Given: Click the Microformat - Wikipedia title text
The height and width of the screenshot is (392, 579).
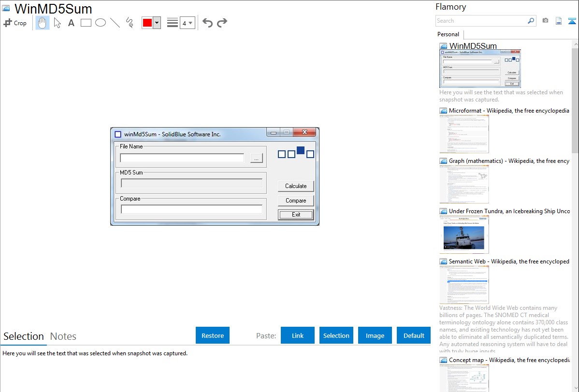Looking at the screenshot, I should coord(509,111).
